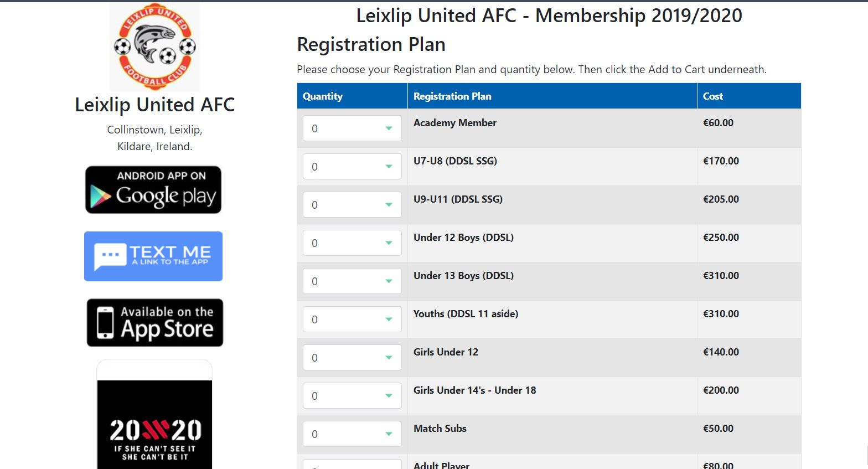Image resolution: width=868 pixels, height=469 pixels.
Task: Open the Google Play Android app badge
Action: point(153,190)
